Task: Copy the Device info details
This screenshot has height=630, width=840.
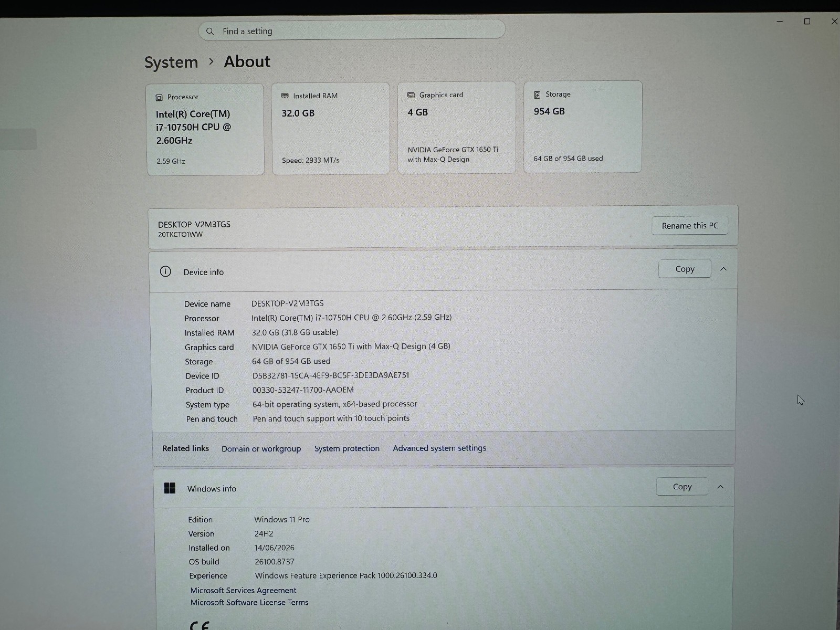Action: [685, 269]
